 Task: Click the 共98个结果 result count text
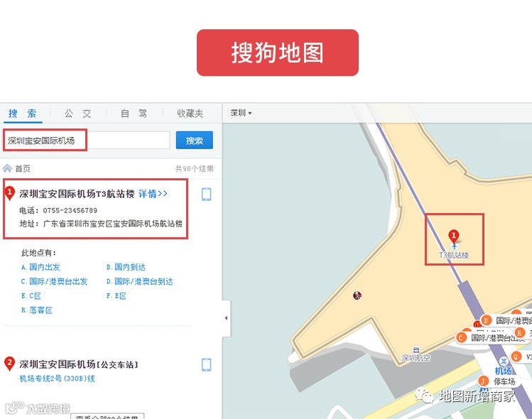pos(195,168)
